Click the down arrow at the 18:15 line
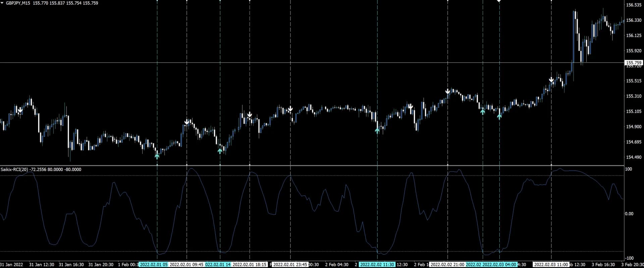Screen dimensions: 644x268 250,115
